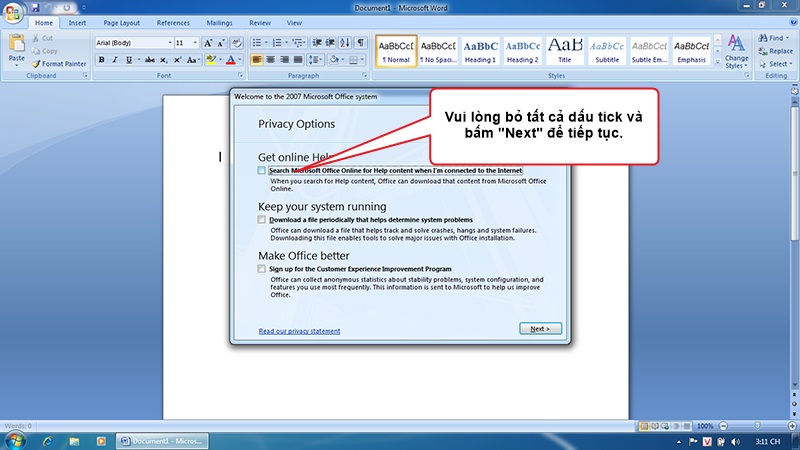Open the Change Styles dropdown
Image resolution: width=800 pixels, height=450 pixels.
click(736, 51)
